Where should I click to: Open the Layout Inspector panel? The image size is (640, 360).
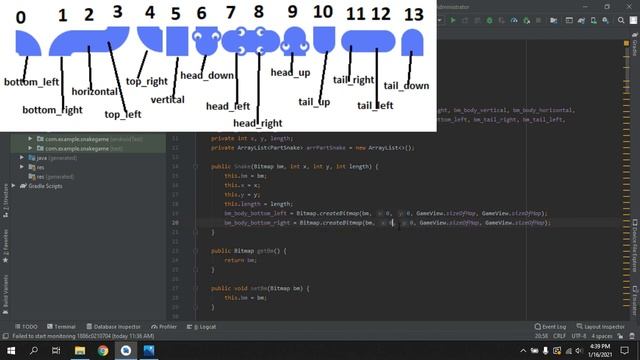click(x=600, y=327)
